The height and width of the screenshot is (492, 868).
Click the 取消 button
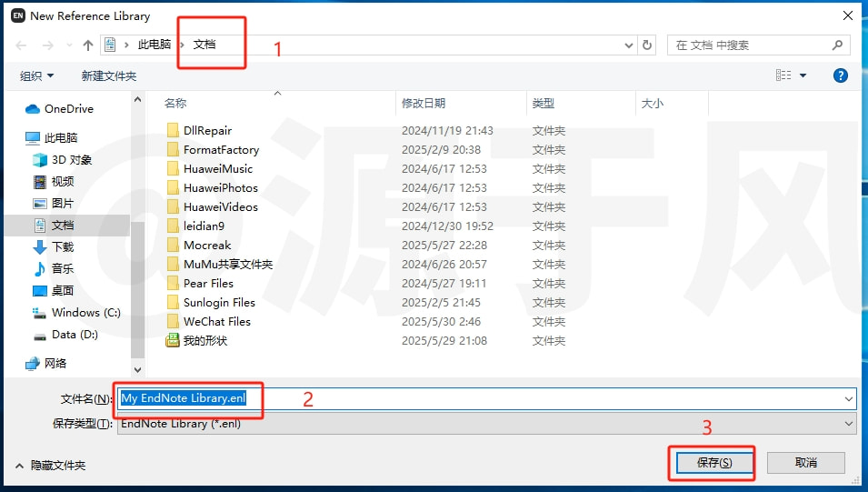point(805,463)
